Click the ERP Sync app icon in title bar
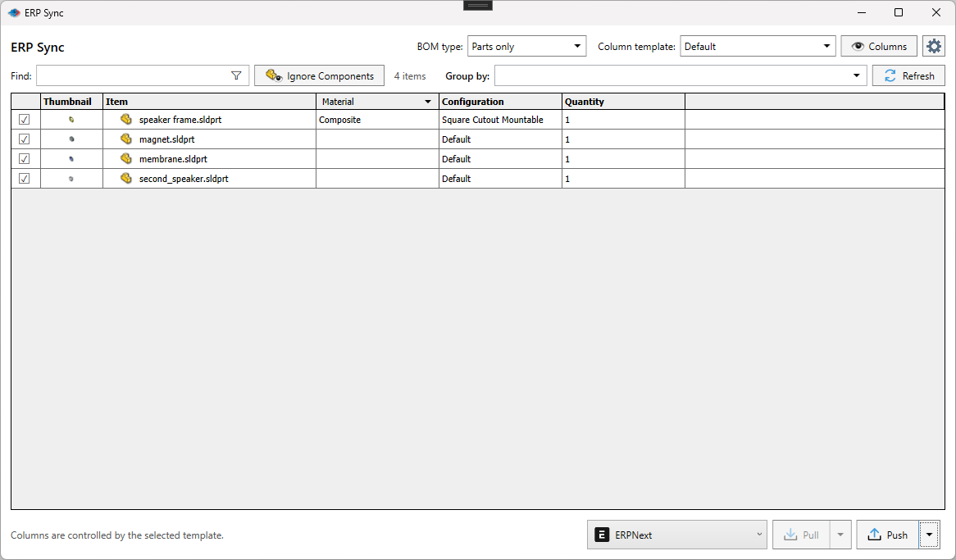The image size is (956, 560). [14, 13]
